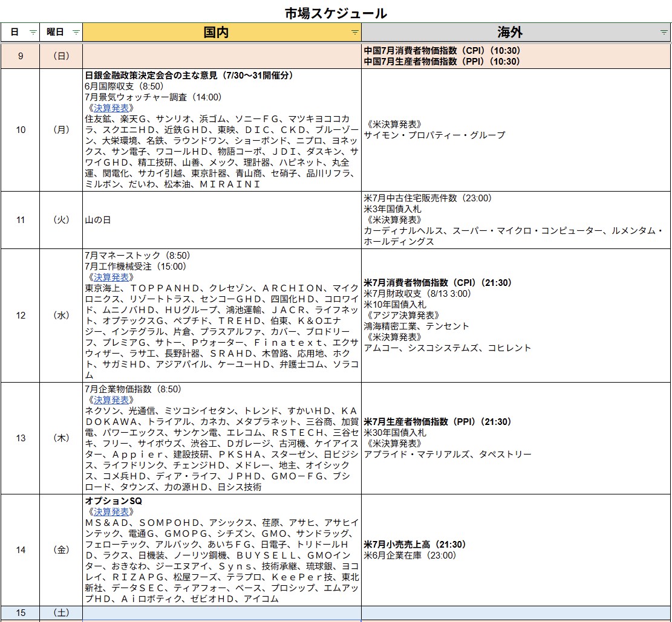Click 6月国際収支 (8:50) line
672x622 pixels.
(x=124, y=86)
